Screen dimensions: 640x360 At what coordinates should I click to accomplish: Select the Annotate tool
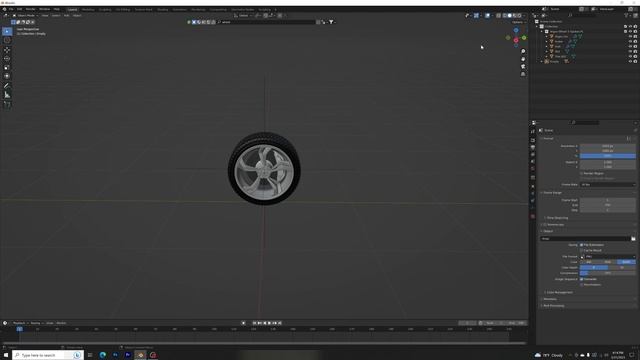[x=7, y=86]
